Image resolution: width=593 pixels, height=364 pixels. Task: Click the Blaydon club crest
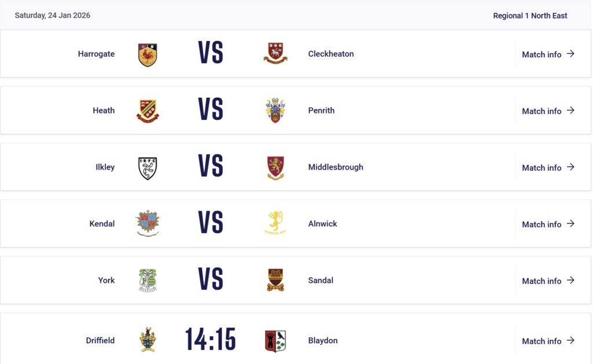(x=275, y=341)
